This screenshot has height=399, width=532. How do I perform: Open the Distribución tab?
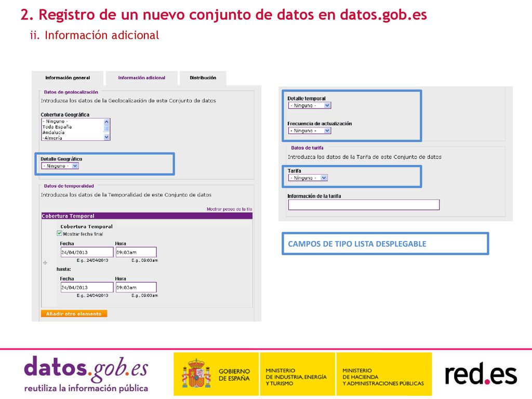pos(203,78)
